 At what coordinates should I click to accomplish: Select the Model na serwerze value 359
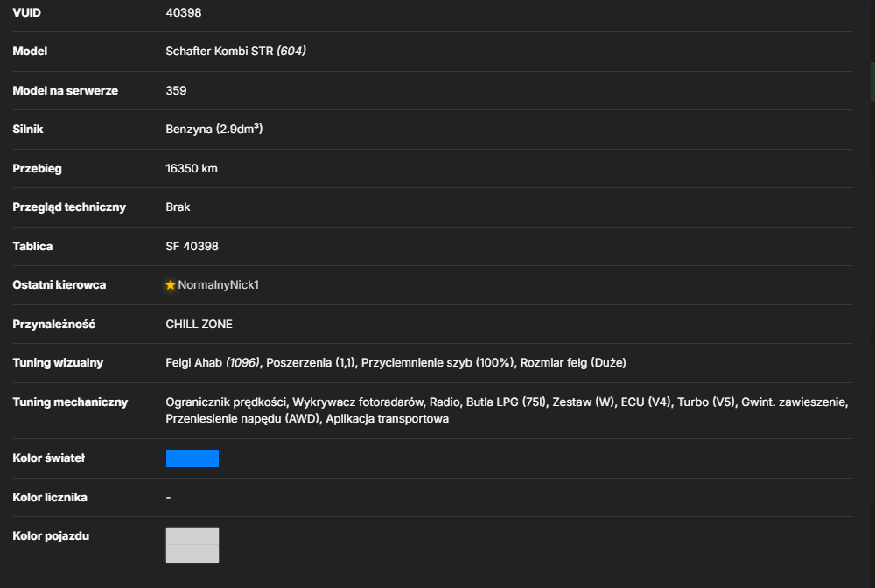[177, 90]
